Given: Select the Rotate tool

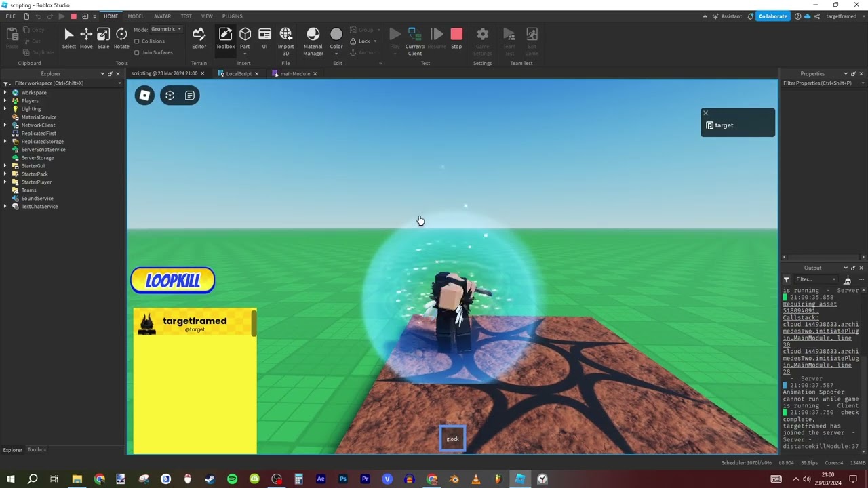Looking at the screenshot, I should (x=121, y=38).
